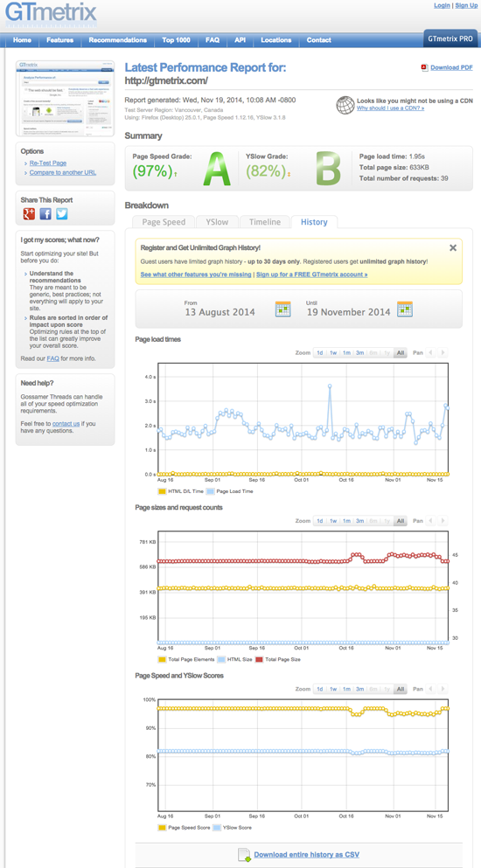
Task: Share report on Google Plus
Action: coord(29,213)
